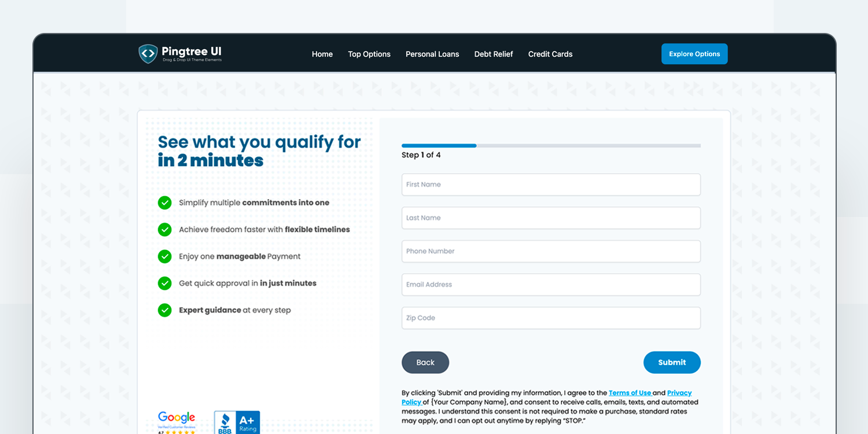868x434 pixels.
Task: Click checkmark next to "flexible timelines" benefit
Action: tap(164, 229)
